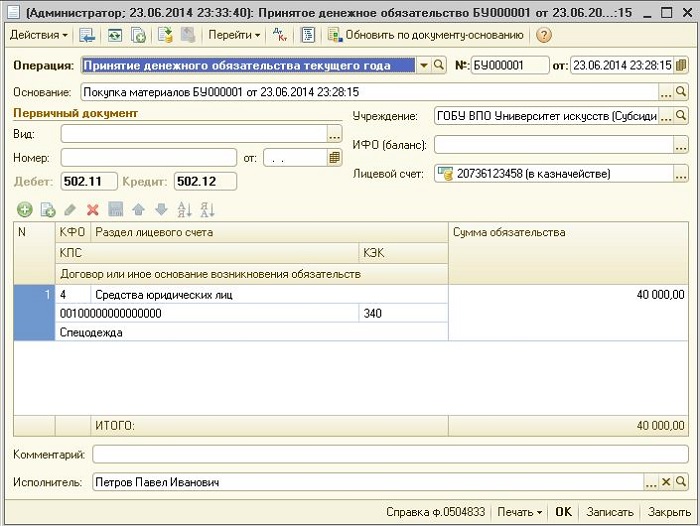Click the row number 1 cell
The width and height of the screenshot is (700, 526).
(x=34, y=313)
